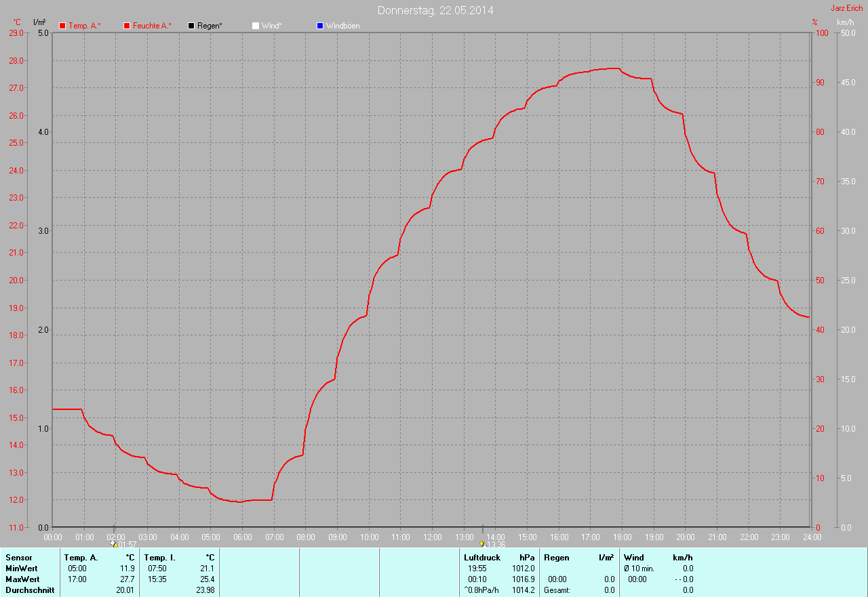Click the Durchschnitt row label

click(30, 590)
